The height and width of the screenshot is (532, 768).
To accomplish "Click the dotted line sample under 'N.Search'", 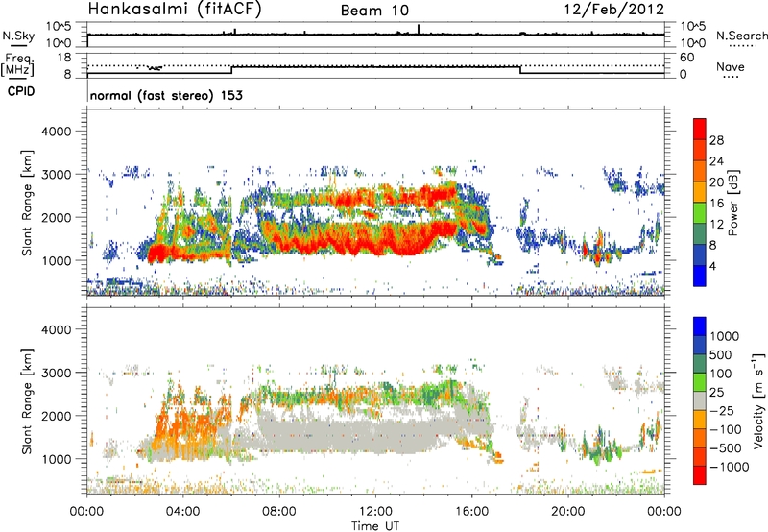I will pyautogui.click(x=743, y=46).
